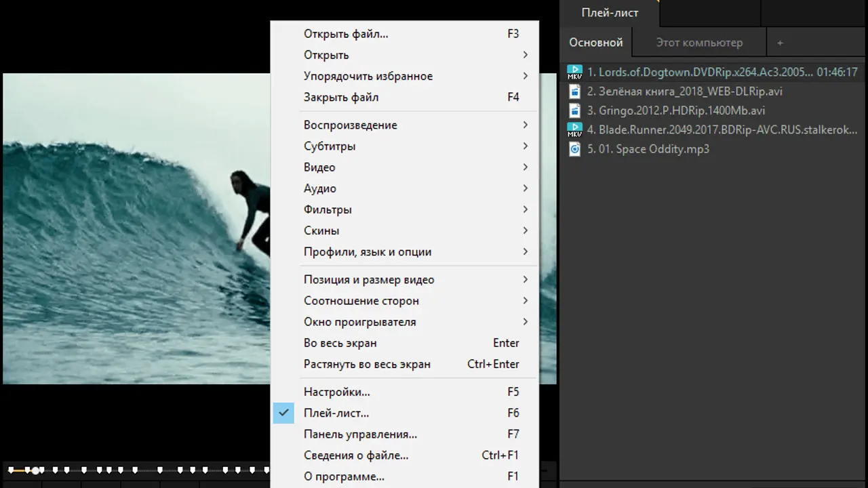The height and width of the screenshot is (488, 868).
Task: Toggle the checked Плей-лист menu item
Action: click(x=336, y=413)
